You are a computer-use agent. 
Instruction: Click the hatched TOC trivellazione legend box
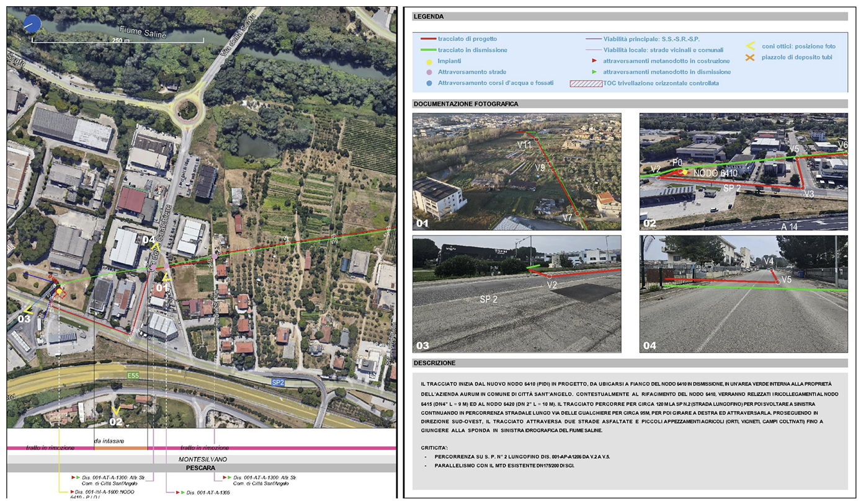point(586,83)
